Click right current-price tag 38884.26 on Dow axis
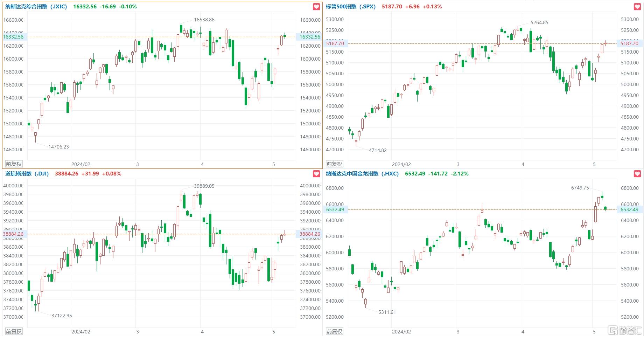644x338 pixels. click(x=310, y=234)
